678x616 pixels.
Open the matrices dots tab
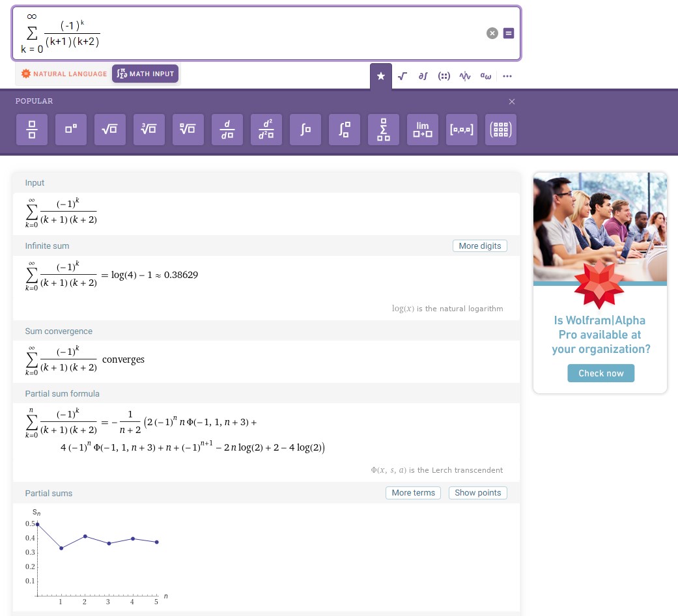point(444,76)
